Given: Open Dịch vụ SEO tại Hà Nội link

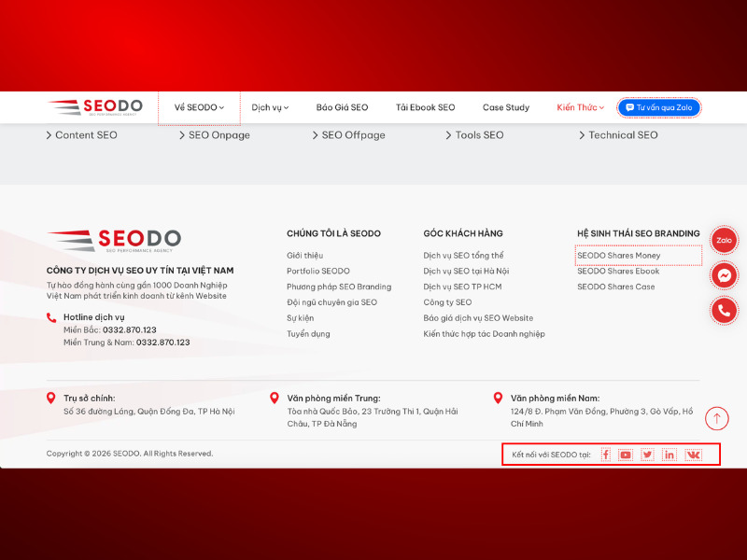Looking at the screenshot, I should click(466, 272).
